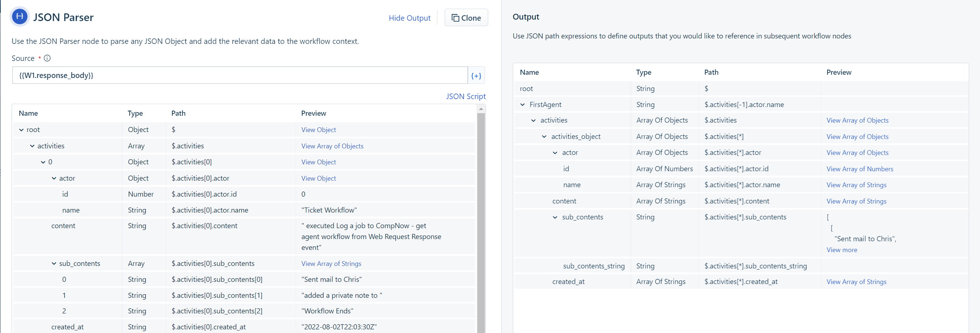Collapse the $.activities row in Output

tap(534, 120)
